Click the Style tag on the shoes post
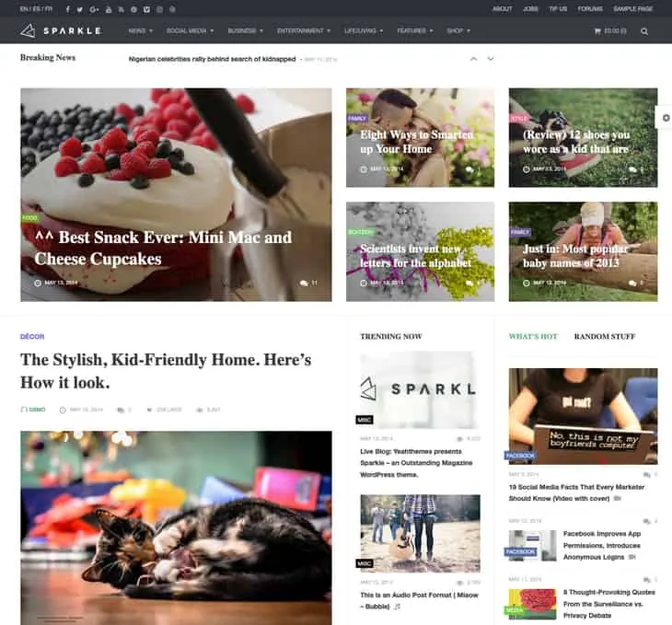 coord(519,119)
